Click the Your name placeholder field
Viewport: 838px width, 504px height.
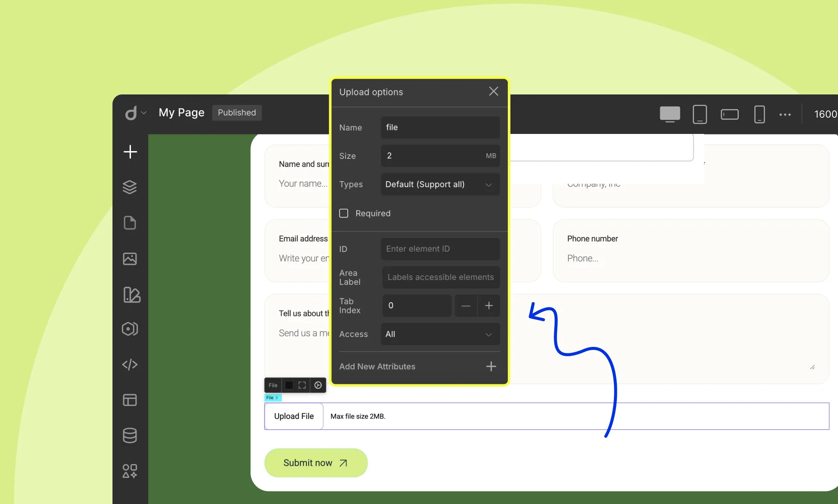[303, 184]
